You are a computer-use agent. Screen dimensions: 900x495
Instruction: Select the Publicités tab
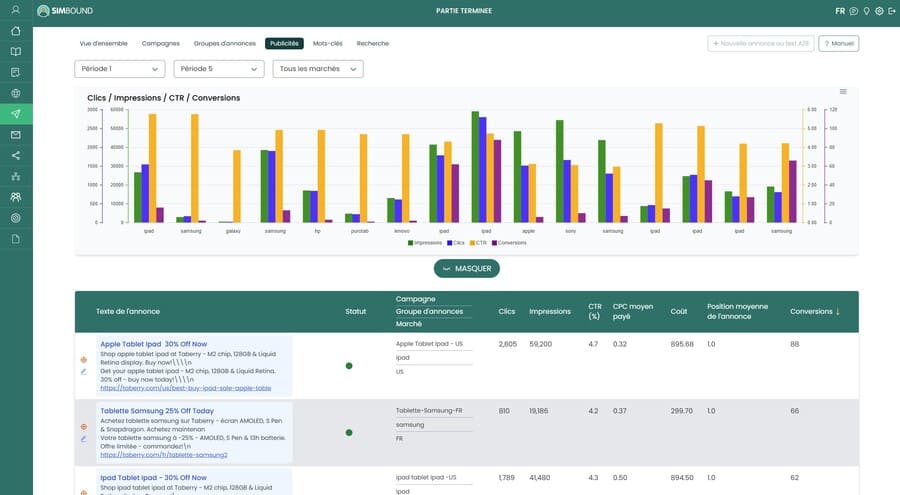(284, 44)
